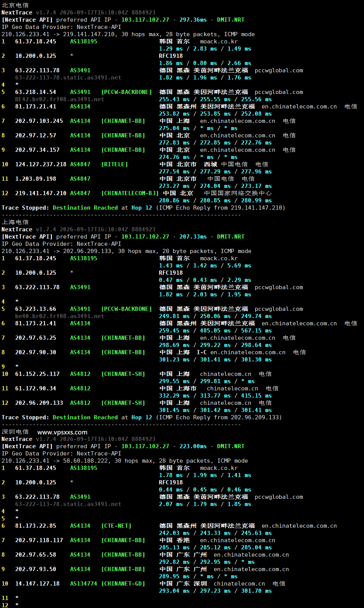This screenshot has width=364, height=608.
Task: Click the 上海电信 heading
Action: click(15, 222)
